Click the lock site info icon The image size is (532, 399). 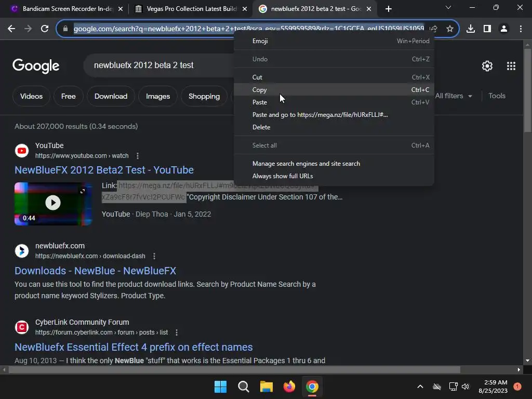(65, 29)
